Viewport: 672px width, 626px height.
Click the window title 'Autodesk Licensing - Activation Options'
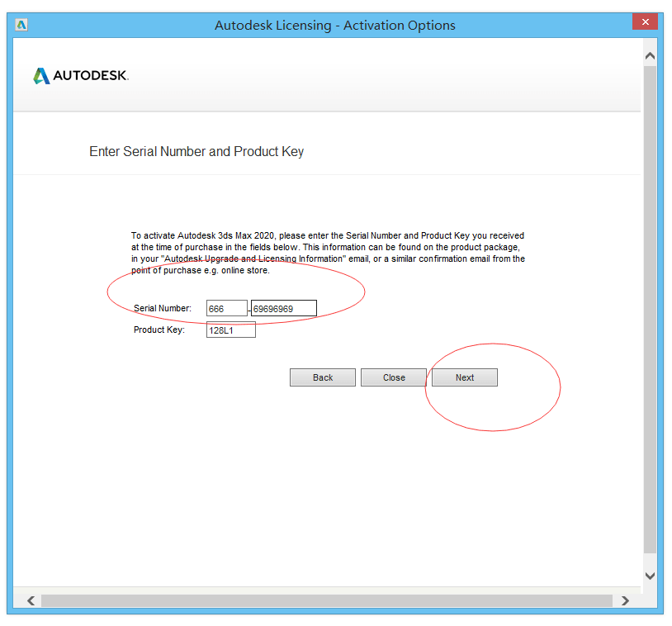335,26
